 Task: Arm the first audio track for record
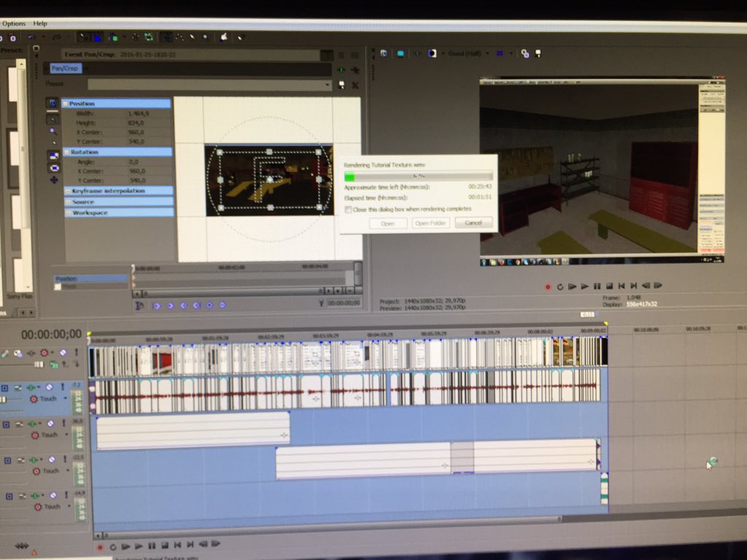tap(4, 388)
